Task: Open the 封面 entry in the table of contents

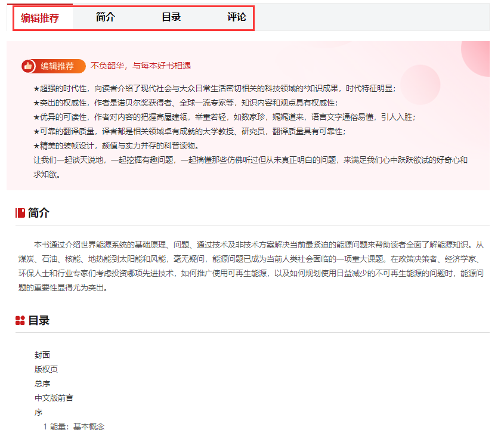Action: (43, 355)
